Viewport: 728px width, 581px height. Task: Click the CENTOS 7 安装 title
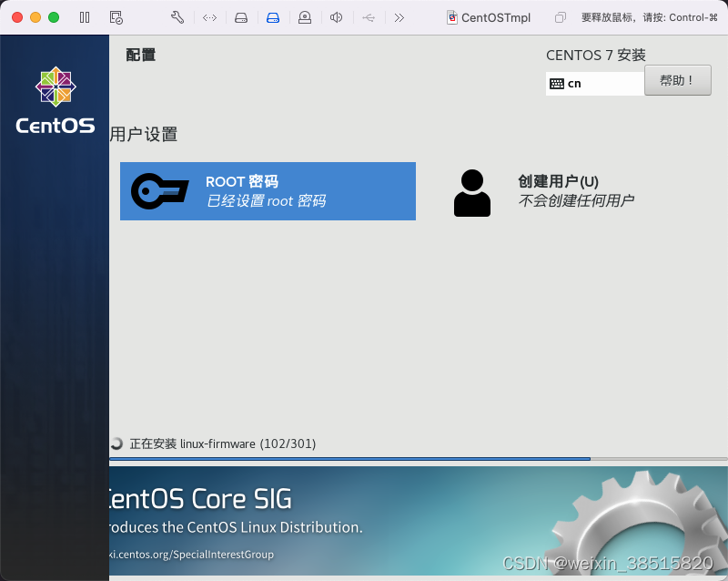596,56
